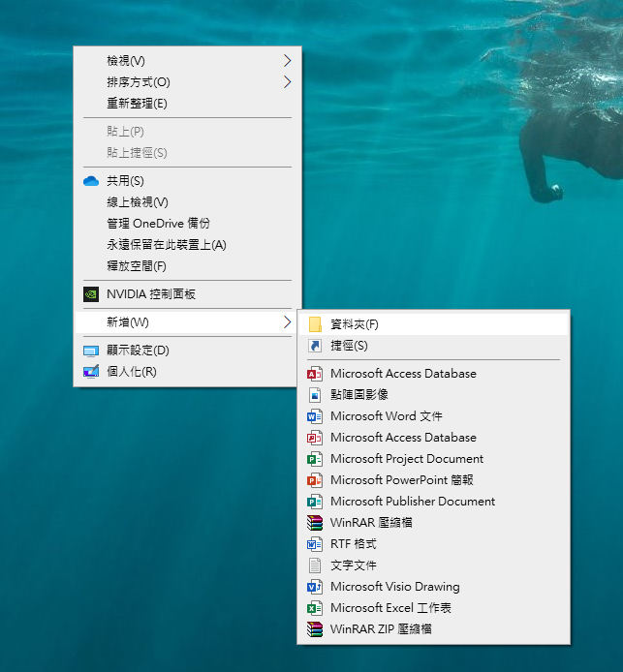Click the OneDrive cloud icon beside 共用(S)
623x672 pixels.
pos(91,181)
